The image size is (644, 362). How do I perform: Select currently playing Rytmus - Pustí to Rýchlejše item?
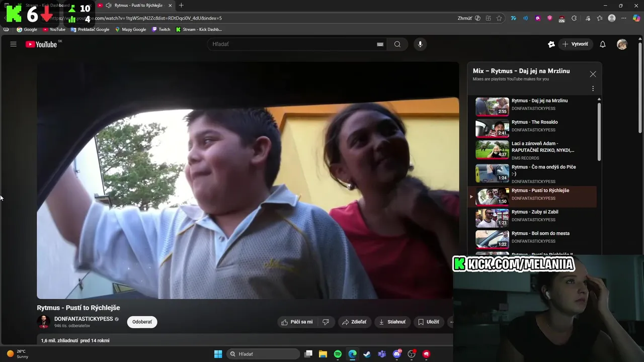[532, 197]
